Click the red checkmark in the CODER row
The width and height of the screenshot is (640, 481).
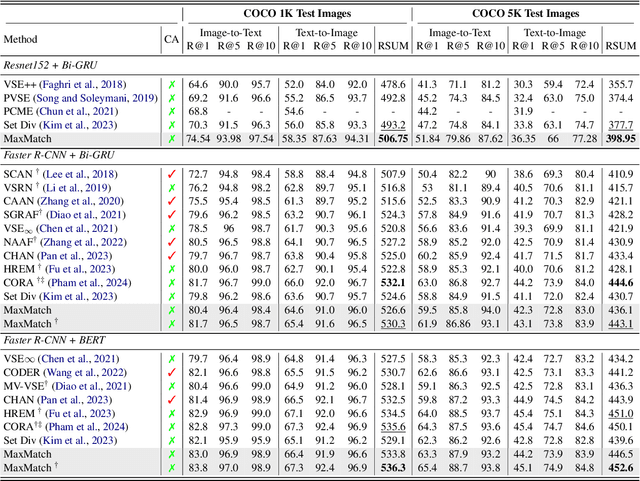tap(171, 373)
